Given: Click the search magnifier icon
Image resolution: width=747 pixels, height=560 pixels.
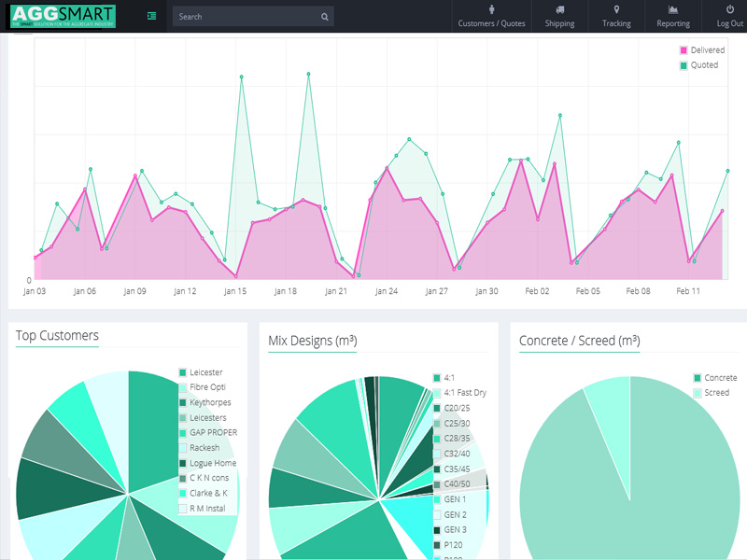Looking at the screenshot, I should point(324,17).
